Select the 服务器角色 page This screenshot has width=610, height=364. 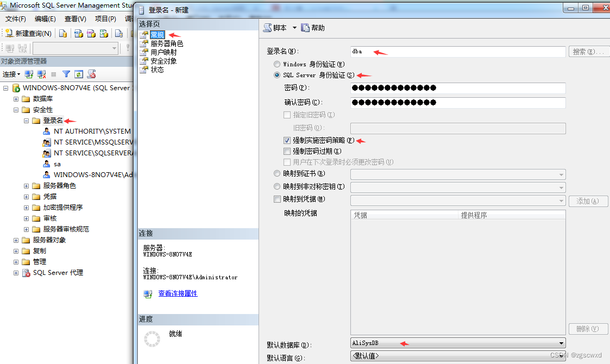pyautogui.click(x=167, y=43)
